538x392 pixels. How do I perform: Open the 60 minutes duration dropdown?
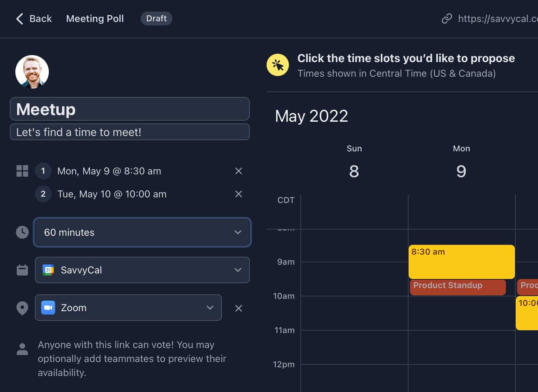[x=142, y=232]
